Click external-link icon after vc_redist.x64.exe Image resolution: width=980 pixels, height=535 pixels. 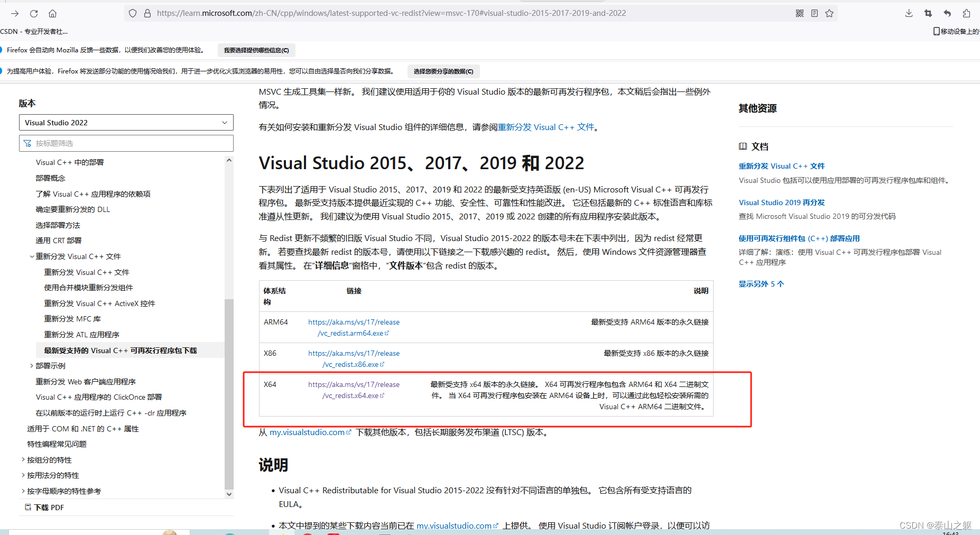[382, 395]
